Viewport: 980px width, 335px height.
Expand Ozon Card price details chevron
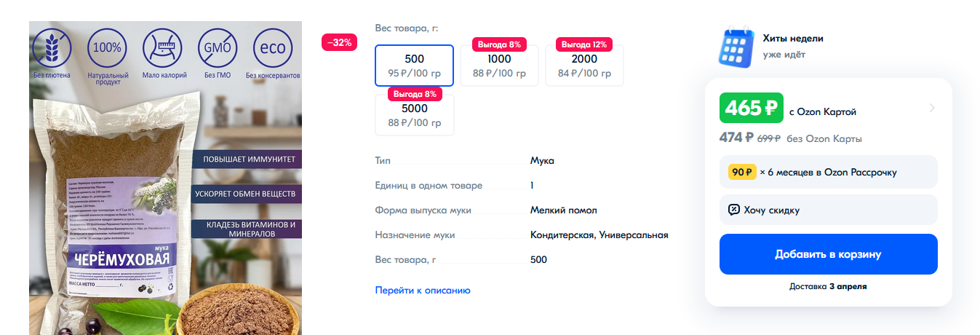(932, 109)
